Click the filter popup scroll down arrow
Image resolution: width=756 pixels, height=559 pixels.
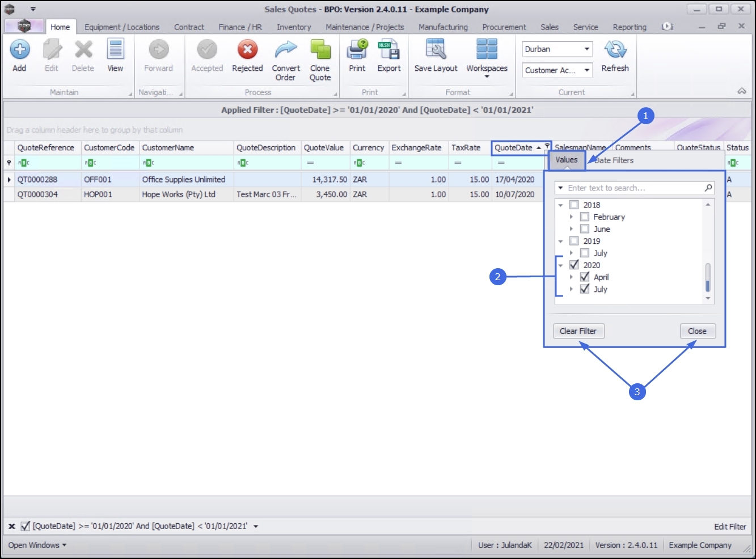tap(708, 298)
